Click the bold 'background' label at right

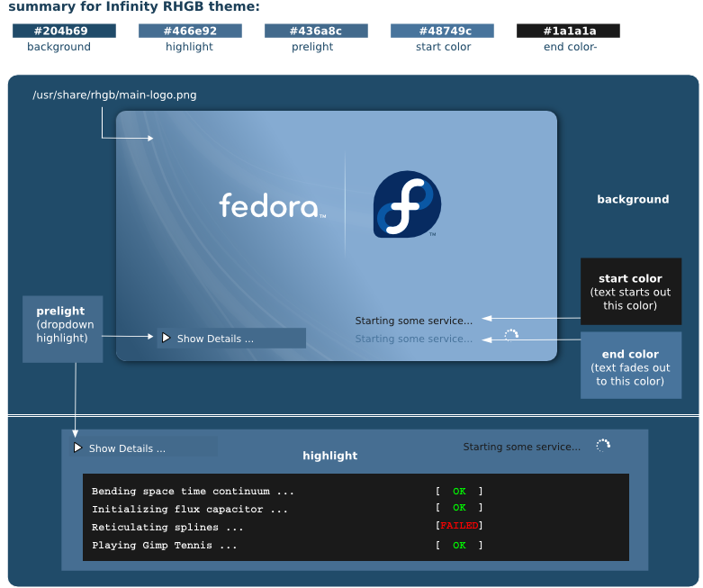[633, 199]
